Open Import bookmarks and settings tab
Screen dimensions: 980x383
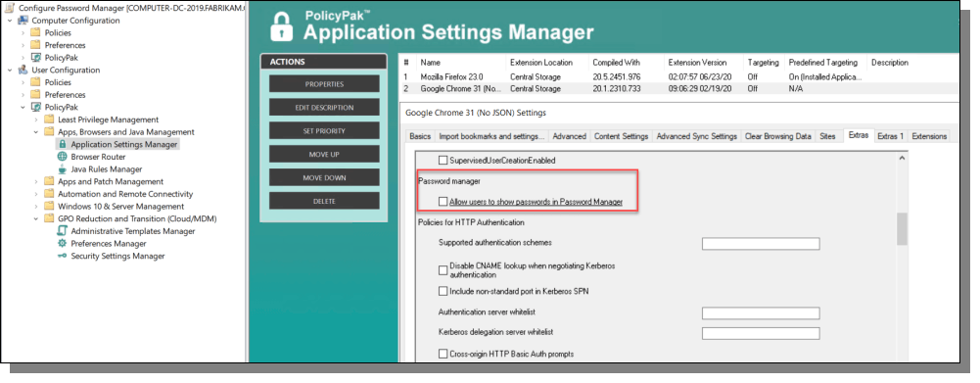pos(491,136)
